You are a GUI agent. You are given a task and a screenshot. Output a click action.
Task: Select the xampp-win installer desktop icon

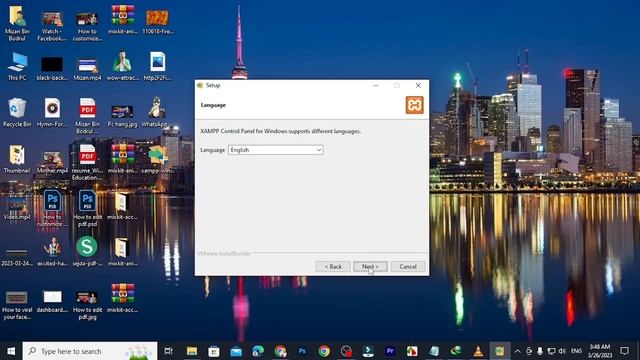(158, 159)
